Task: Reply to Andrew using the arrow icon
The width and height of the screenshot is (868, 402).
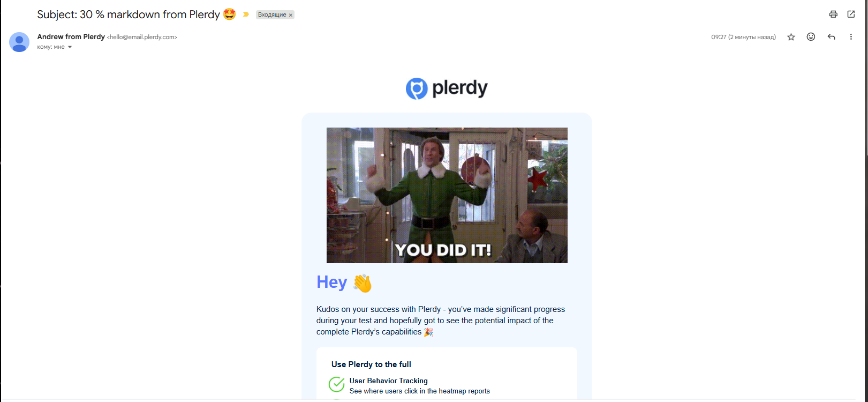Action: [x=831, y=37]
